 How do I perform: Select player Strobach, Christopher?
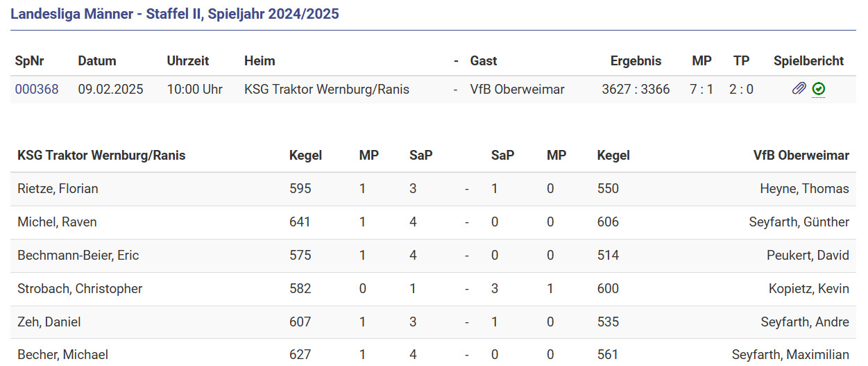pyautogui.click(x=80, y=289)
